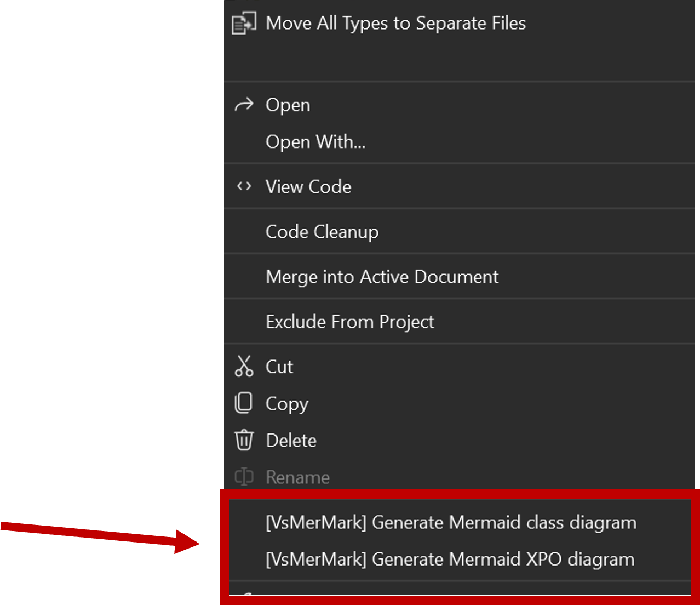This screenshot has height=605, width=700.
Task: Cut the selected item from the menu
Action: (x=279, y=367)
